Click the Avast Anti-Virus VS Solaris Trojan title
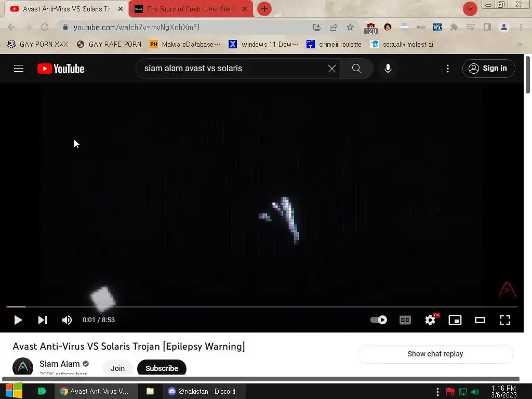 (129, 347)
